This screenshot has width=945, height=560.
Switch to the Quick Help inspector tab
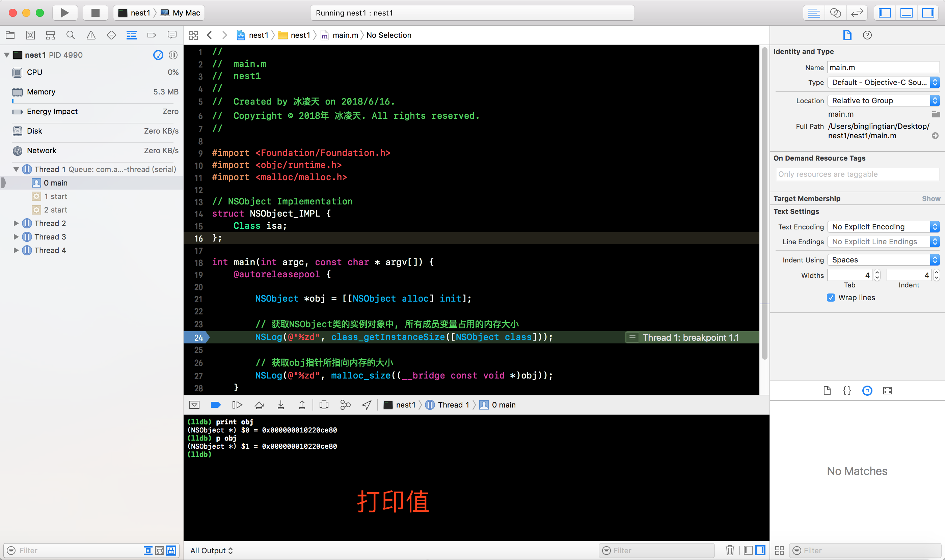click(x=867, y=35)
